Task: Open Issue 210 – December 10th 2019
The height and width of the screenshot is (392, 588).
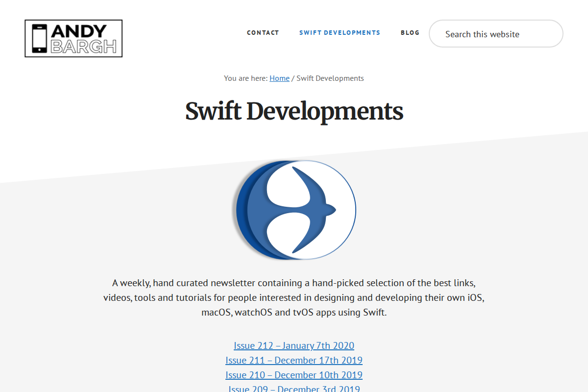Action: point(294,375)
